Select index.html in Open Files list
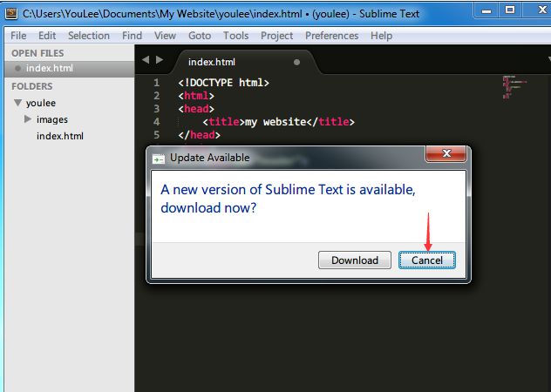This screenshot has width=551, height=392. pos(50,69)
